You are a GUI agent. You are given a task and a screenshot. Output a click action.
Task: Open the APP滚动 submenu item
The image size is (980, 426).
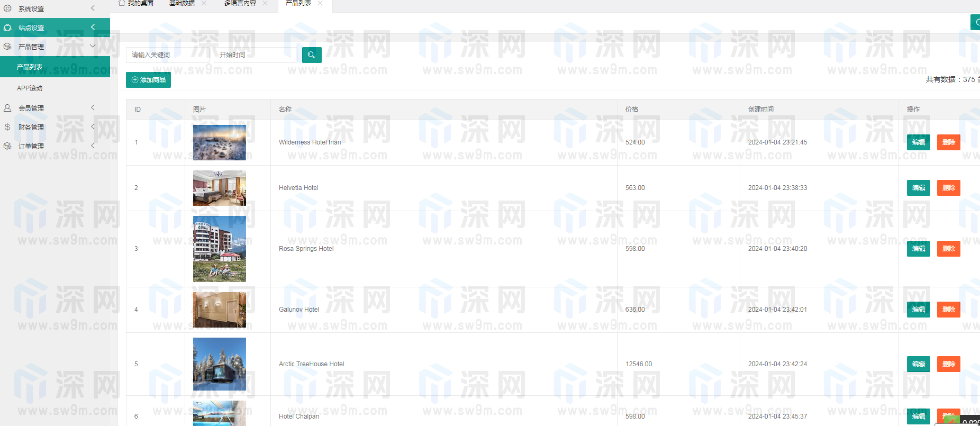point(30,88)
